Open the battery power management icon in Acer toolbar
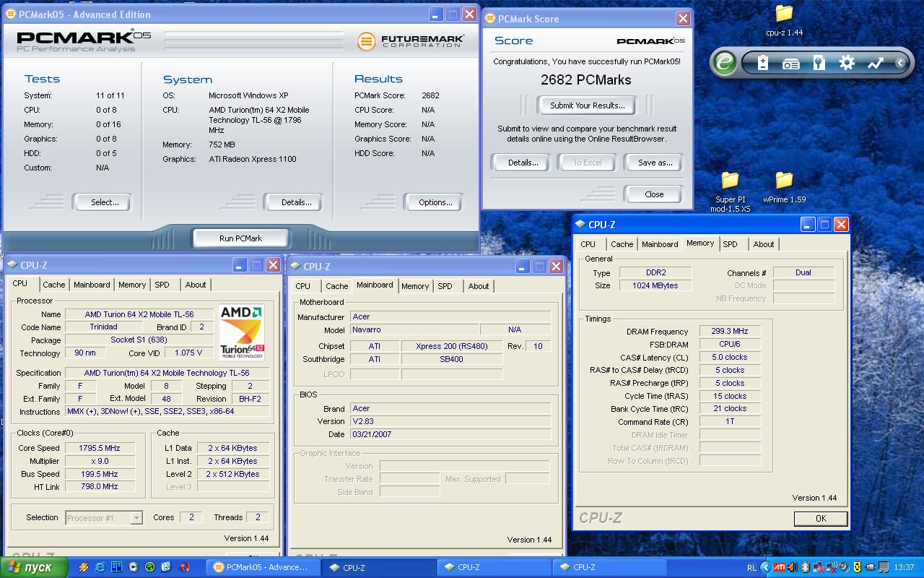 pos(763,63)
